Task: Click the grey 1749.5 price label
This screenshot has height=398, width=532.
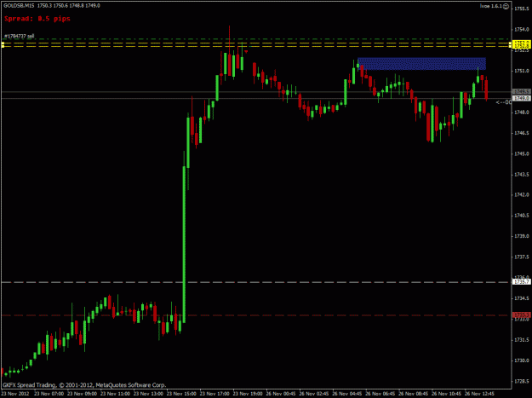Action: 522,92
